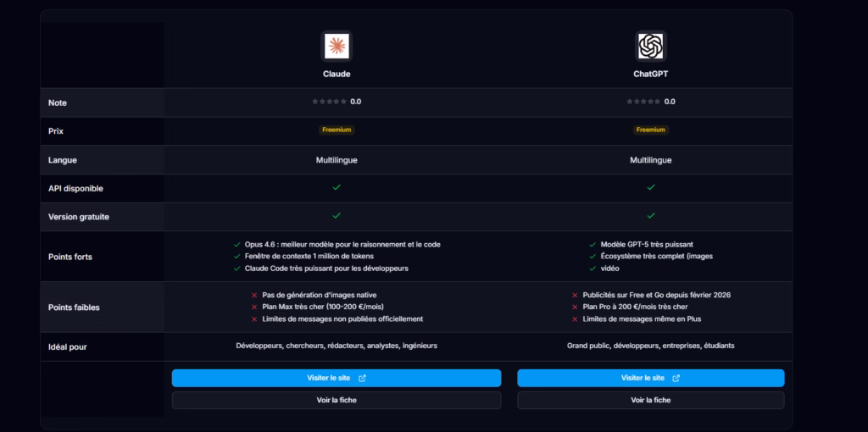
Task: Click the Claude column title
Action: click(337, 74)
